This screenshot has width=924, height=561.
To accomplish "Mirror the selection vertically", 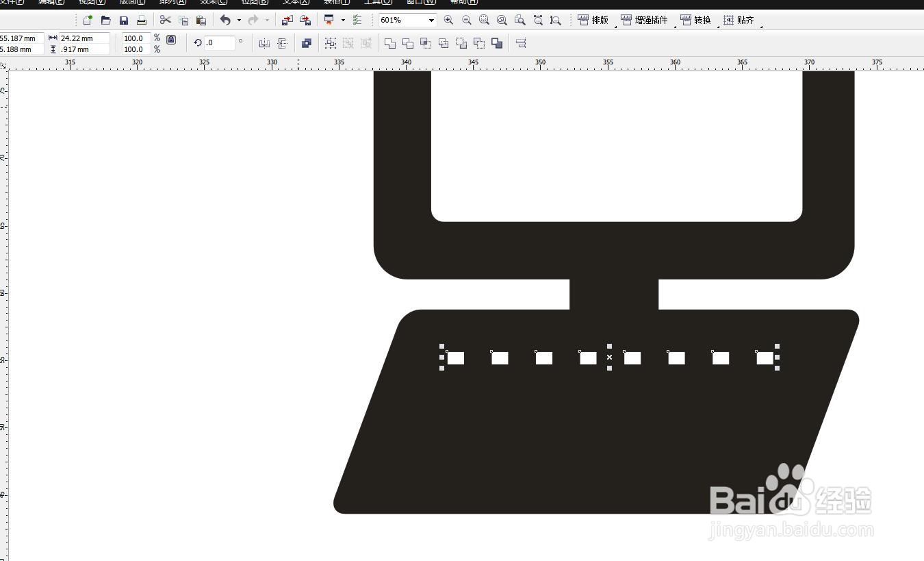I will [x=282, y=43].
